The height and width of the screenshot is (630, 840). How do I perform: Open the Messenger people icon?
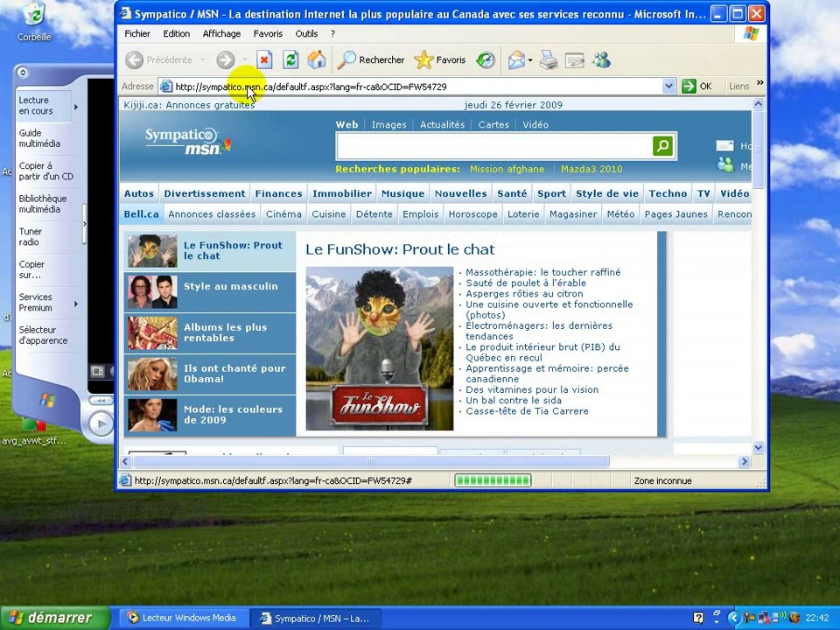tap(602, 60)
